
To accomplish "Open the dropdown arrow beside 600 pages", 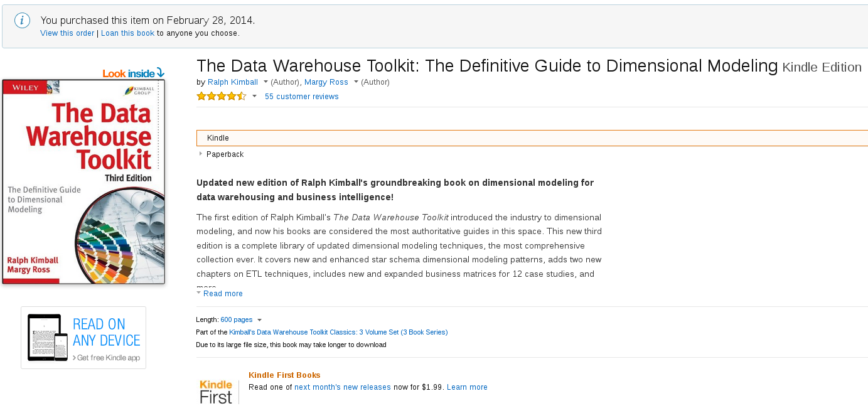I will (259, 320).
